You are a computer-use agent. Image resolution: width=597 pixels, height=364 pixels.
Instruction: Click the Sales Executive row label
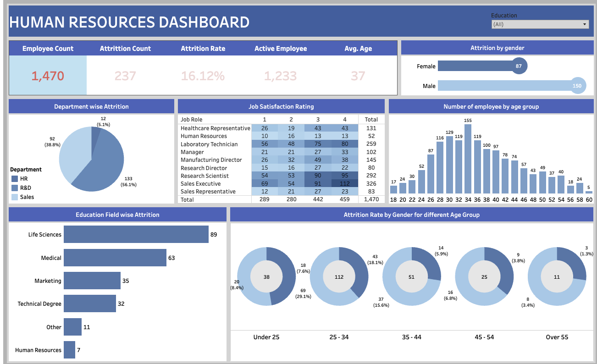(201, 183)
